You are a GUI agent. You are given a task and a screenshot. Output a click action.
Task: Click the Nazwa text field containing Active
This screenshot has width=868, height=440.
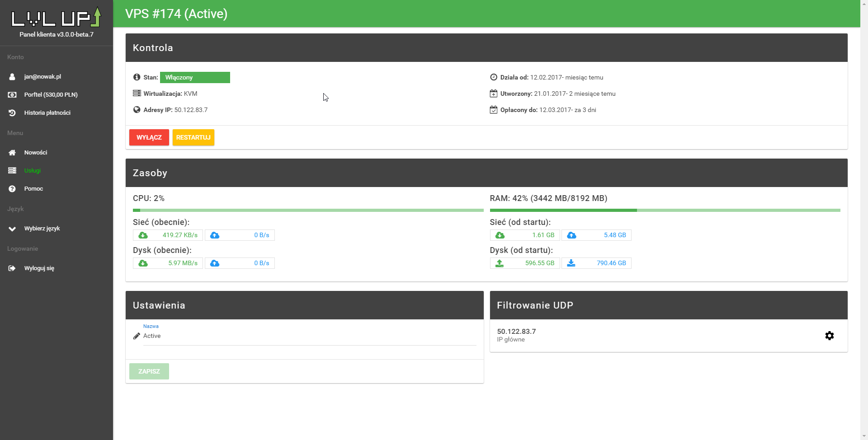tap(309, 336)
